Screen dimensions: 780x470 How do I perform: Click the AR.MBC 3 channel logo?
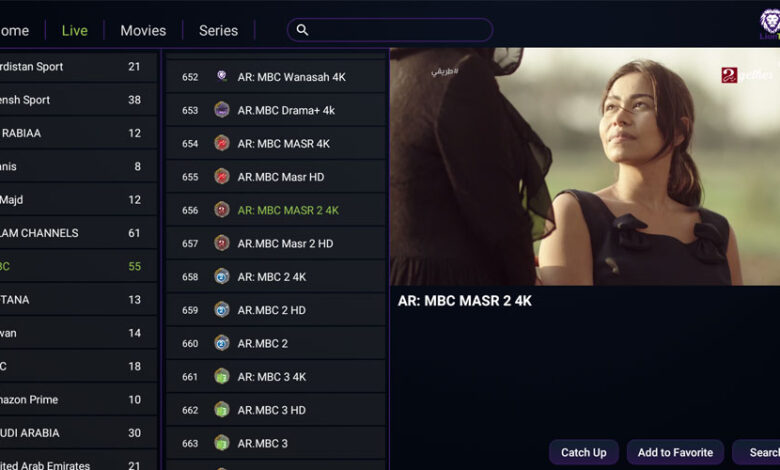222,443
